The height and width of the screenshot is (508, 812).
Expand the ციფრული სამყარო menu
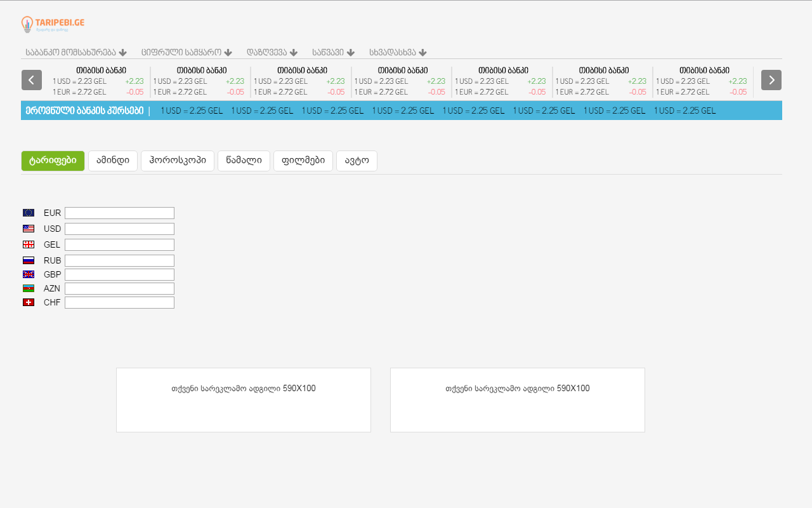point(187,52)
